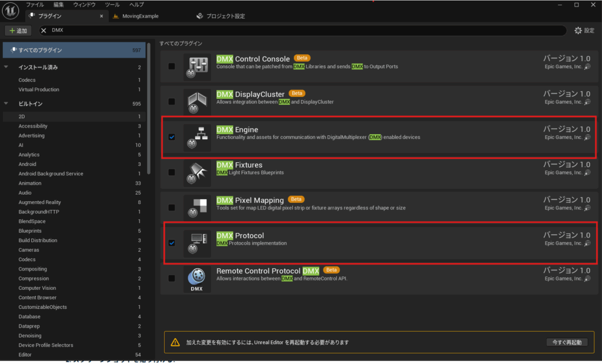602x364 pixels.
Task: Select the Accessibility category
Action: pos(74,126)
